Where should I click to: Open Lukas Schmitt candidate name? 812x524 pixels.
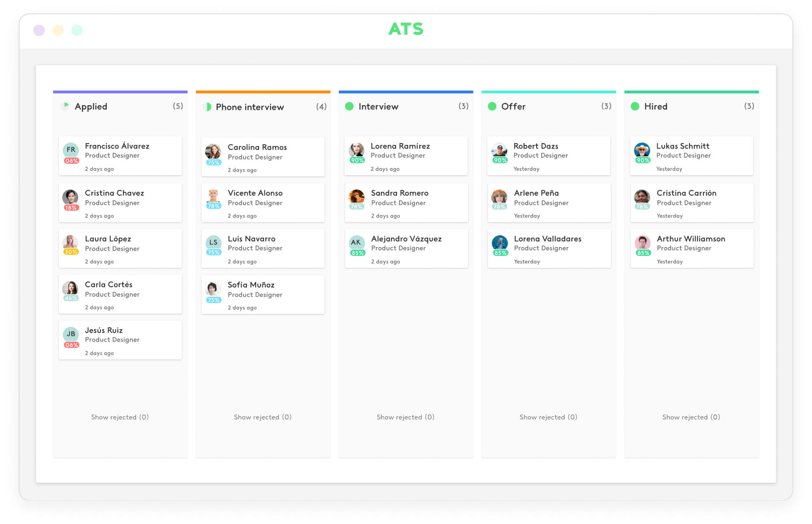[683, 146]
